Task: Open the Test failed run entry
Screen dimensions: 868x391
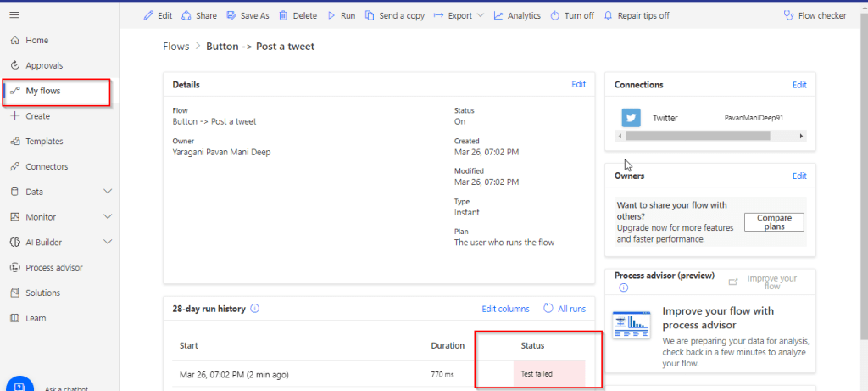Action: (x=538, y=375)
